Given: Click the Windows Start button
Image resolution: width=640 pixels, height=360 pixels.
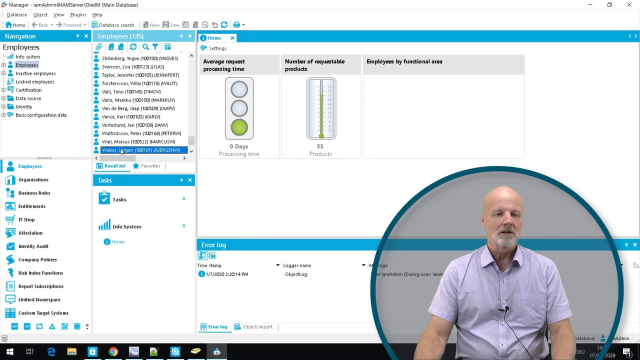Looking at the screenshot, I should click(9, 351).
